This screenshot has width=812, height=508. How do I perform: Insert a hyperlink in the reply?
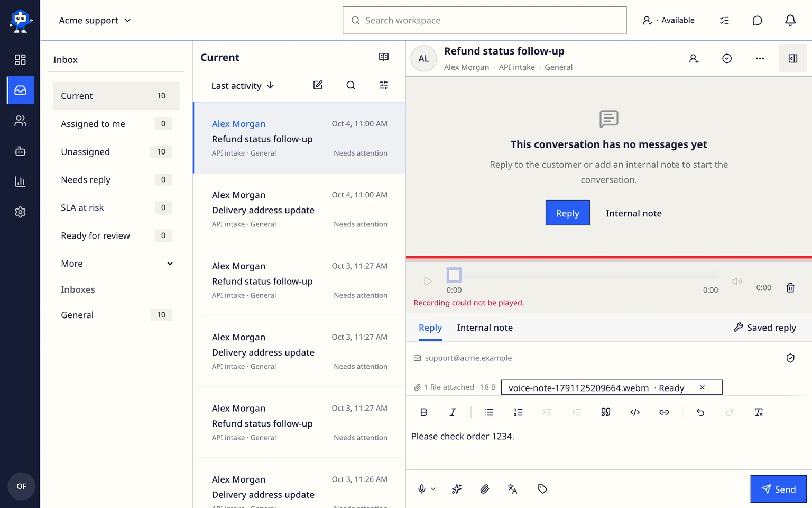(x=664, y=412)
